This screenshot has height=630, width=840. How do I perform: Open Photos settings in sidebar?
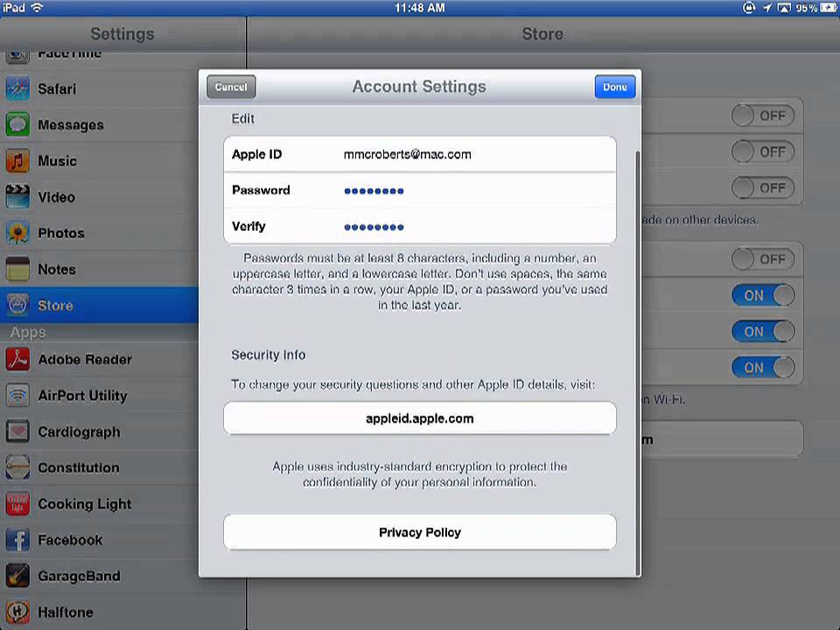point(99,233)
